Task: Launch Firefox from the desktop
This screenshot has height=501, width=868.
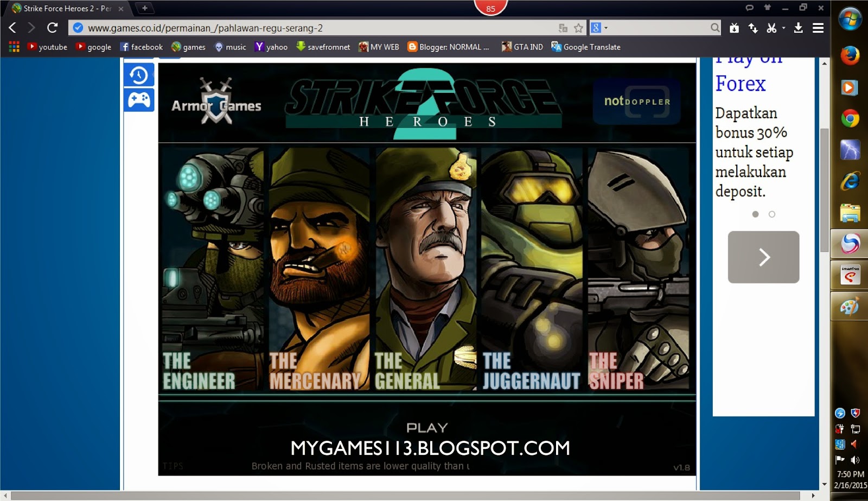Action: tap(851, 55)
